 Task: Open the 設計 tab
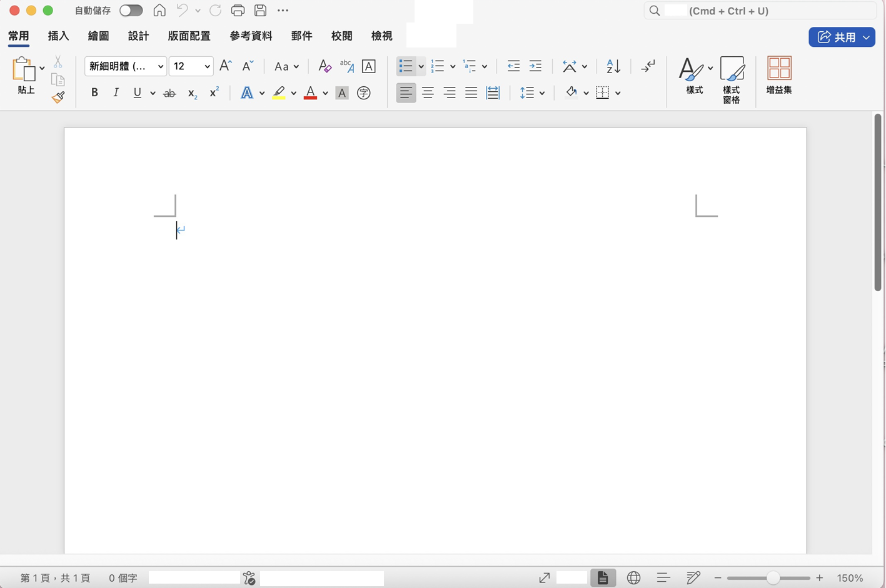(139, 36)
